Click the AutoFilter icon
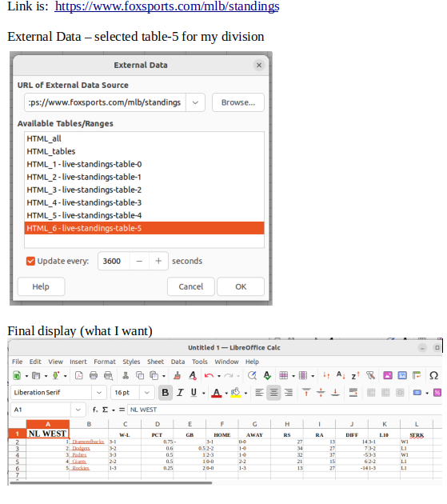 click(370, 375)
